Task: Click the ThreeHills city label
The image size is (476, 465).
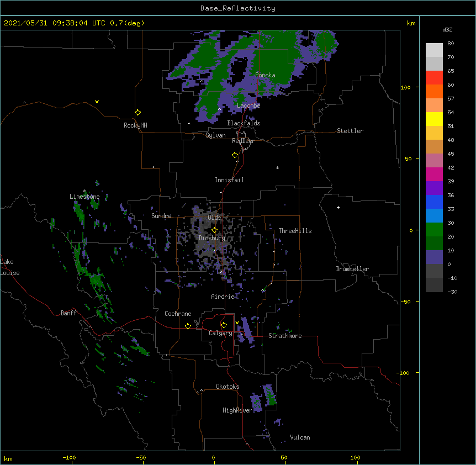Action: click(295, 231)
